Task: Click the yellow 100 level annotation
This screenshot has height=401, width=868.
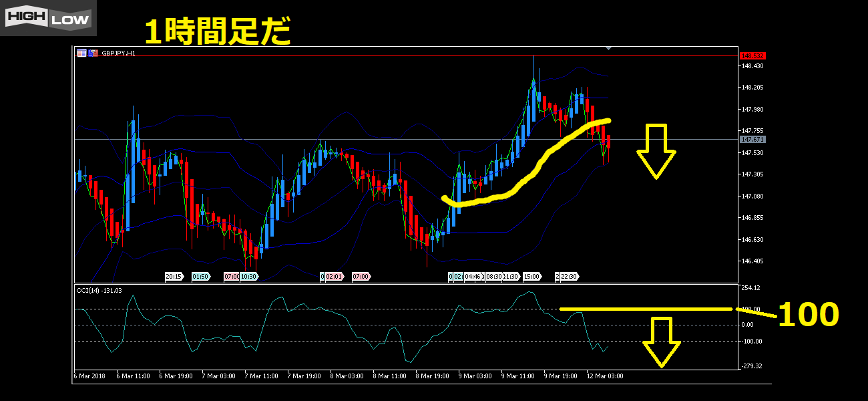Action: click(808, 315)
